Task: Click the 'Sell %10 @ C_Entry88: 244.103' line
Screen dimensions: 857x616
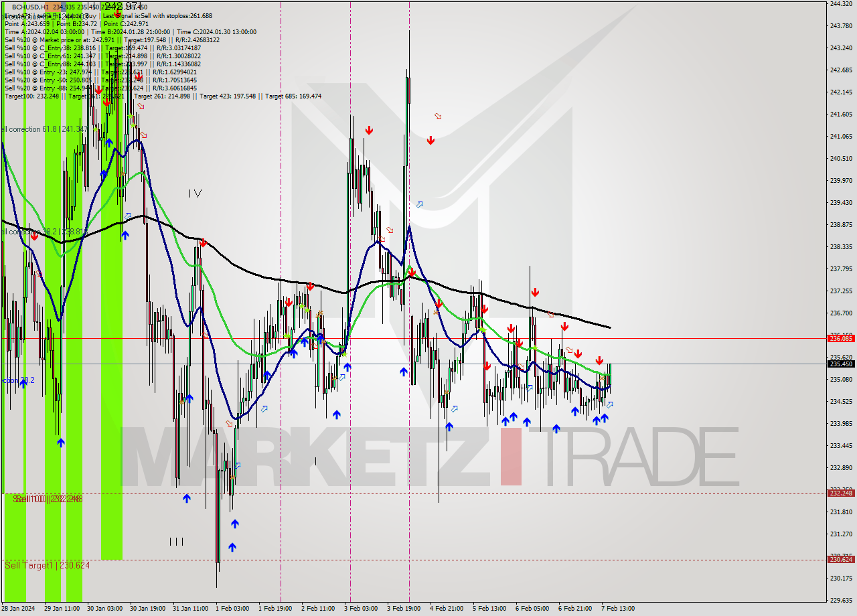Action: coord(101,64)
